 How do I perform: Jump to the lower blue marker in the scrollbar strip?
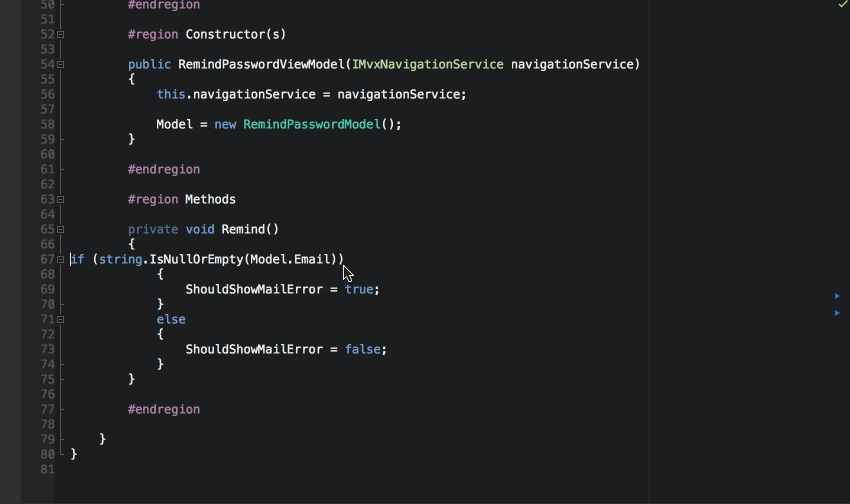(837, 313)
